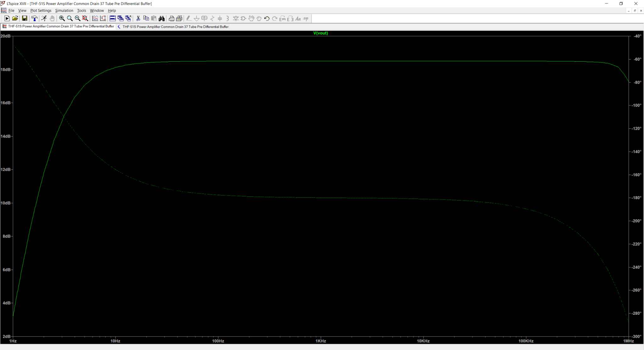
Task: Click the Place Capacitor icon
Action: [220, 19]
